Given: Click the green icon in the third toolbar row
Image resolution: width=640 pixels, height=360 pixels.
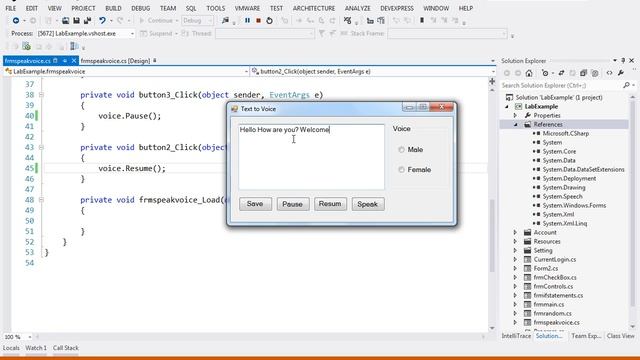Looking at the screenshot, I should click(x=27, y=46).
